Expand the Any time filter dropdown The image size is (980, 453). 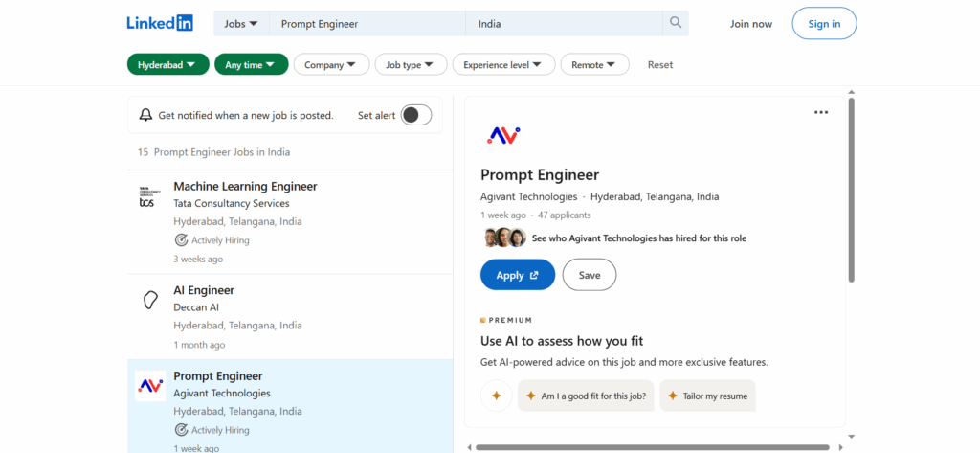250,64
